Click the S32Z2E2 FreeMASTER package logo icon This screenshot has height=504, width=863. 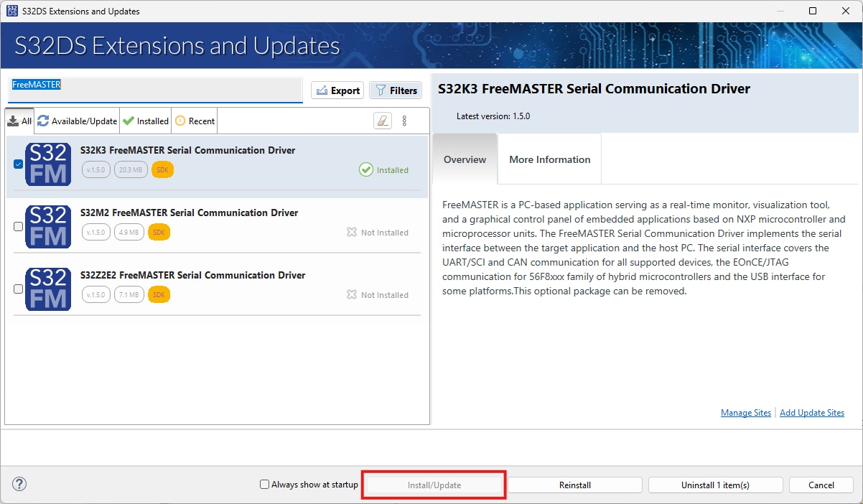click(x=48, y=289)
